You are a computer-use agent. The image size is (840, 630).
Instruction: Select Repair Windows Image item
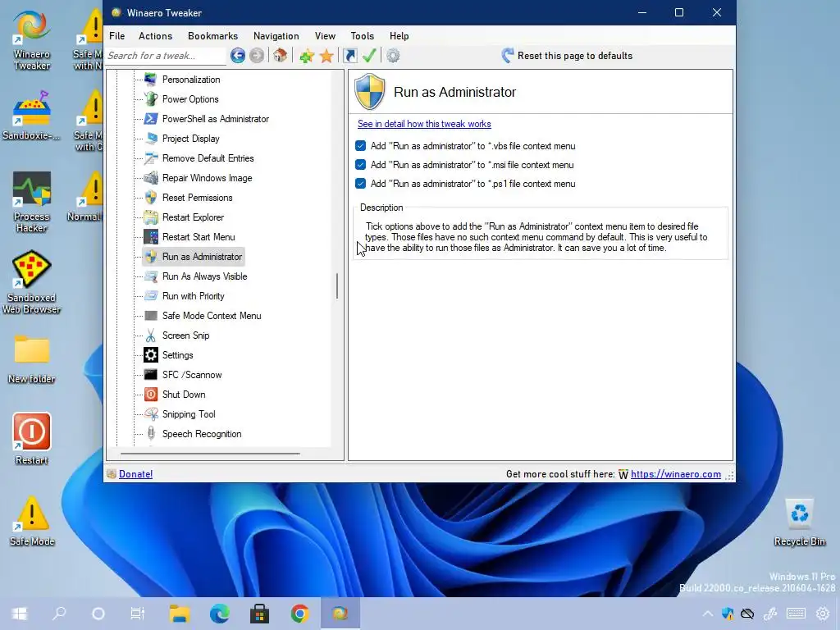pyautogui.click(x=207, y=178)
